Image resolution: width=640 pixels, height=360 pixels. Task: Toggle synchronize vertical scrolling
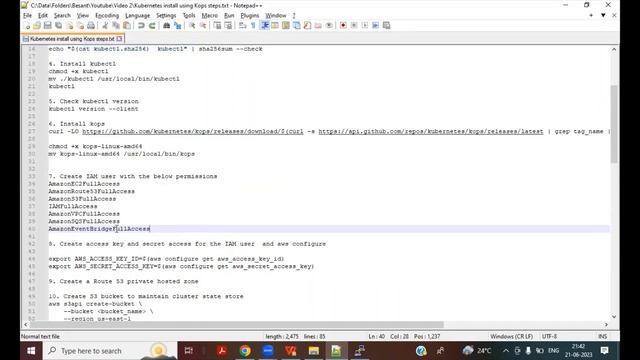217,26
